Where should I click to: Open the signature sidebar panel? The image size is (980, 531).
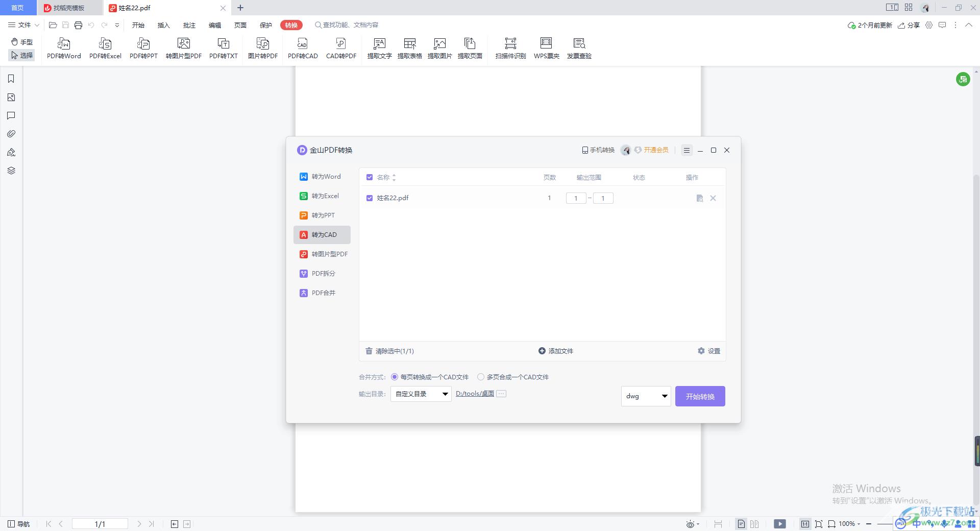tap(11, 152)
